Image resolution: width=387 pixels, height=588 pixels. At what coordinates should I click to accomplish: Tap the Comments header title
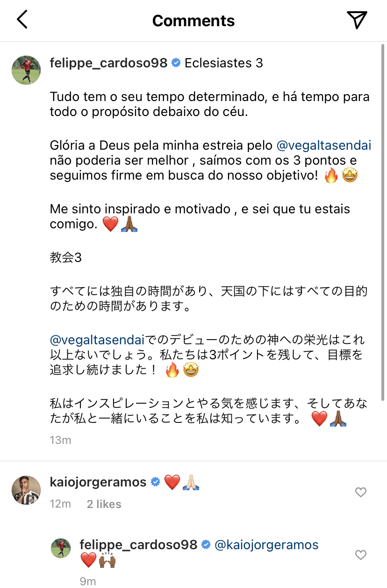pyautogui.click(x=193, y=21)
